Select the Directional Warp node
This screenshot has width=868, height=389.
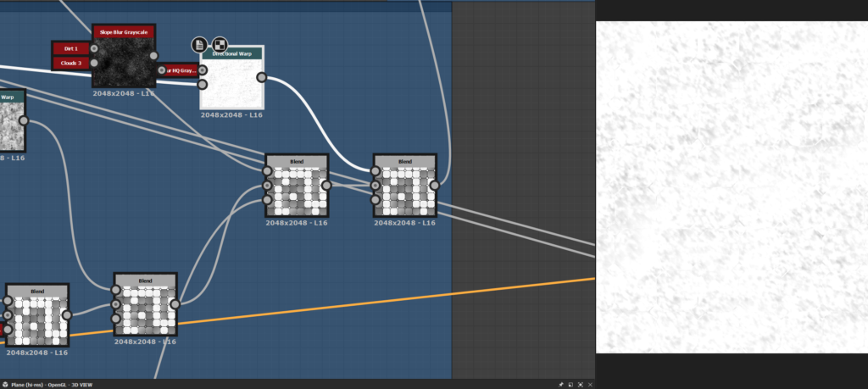pyautogui.click(x=232, y=77)
